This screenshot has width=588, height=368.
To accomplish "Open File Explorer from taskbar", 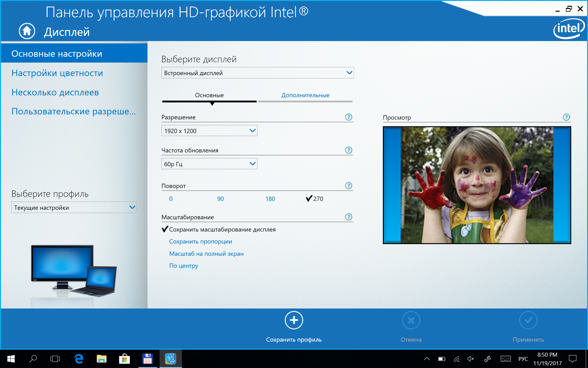I will (x=101, y=359).
